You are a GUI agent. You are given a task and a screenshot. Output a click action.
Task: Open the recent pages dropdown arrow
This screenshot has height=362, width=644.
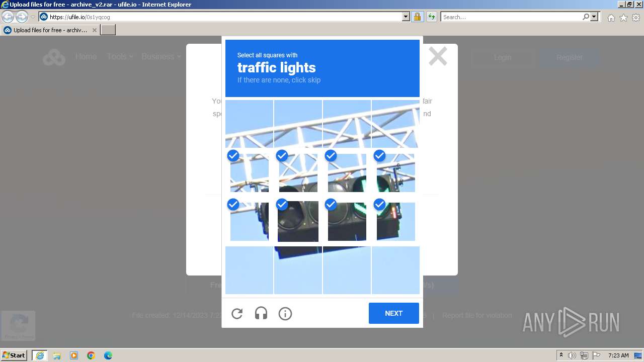coord(33,17)
